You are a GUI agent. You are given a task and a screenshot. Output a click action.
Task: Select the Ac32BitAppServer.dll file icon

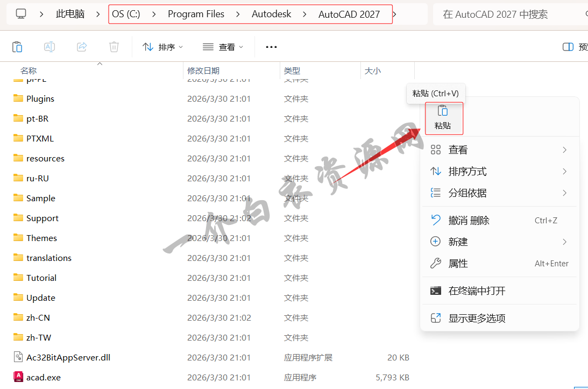tap(18, 357)
